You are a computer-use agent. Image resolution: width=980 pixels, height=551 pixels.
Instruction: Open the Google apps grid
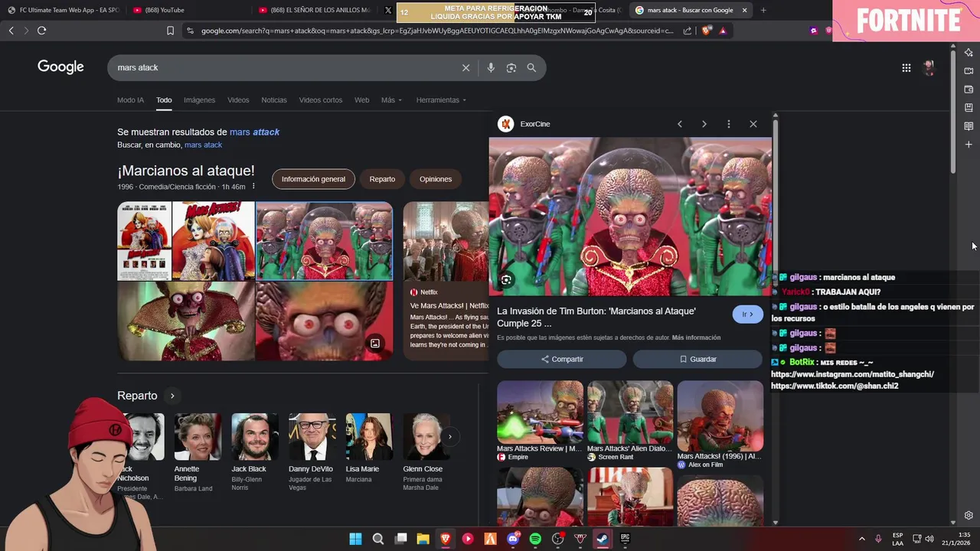pos(906,67)
